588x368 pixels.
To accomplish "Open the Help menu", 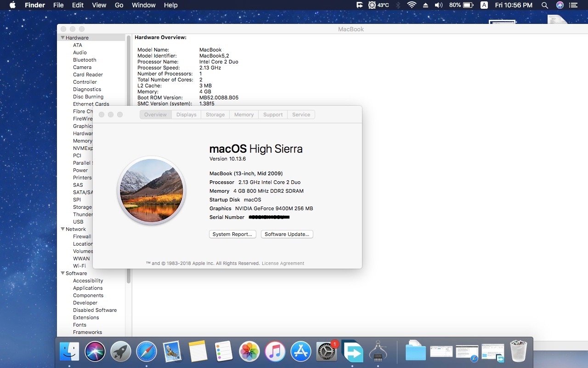I will tap(170, 5).
